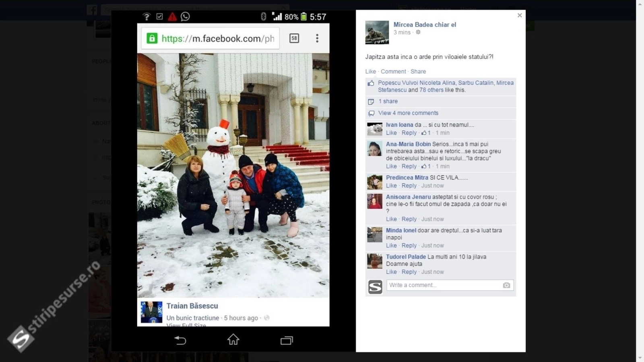The height and width of the screenshot is (362, 644).
Task: Click the camera icon in comment box
Action: tap(506, 285)
